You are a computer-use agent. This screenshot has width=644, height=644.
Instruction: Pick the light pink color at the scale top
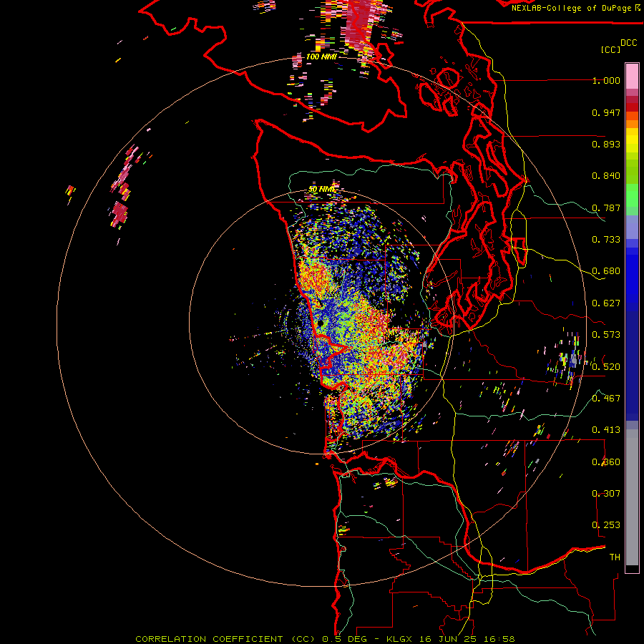(632, 77)
